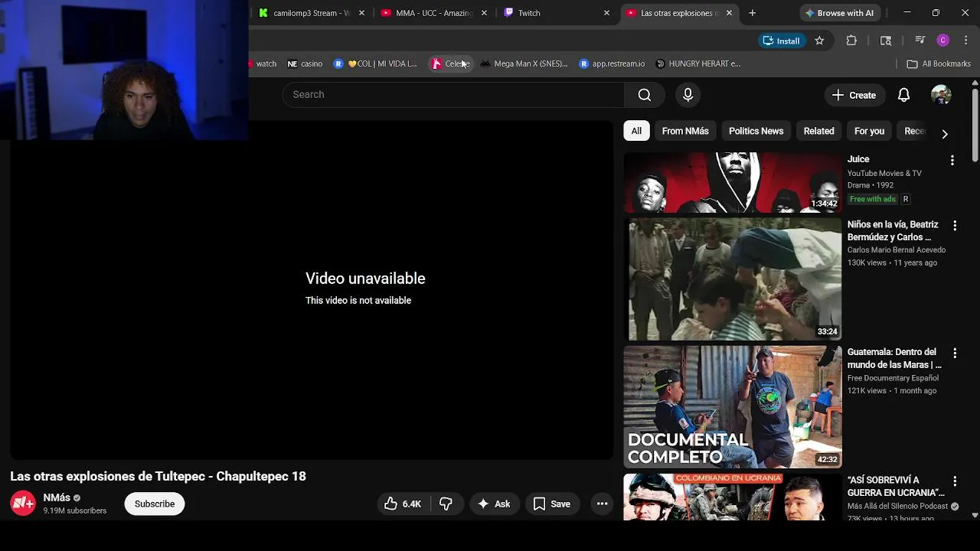
Task: Open the media controls icon in toolbar
Action: click(x=920, y=41)
